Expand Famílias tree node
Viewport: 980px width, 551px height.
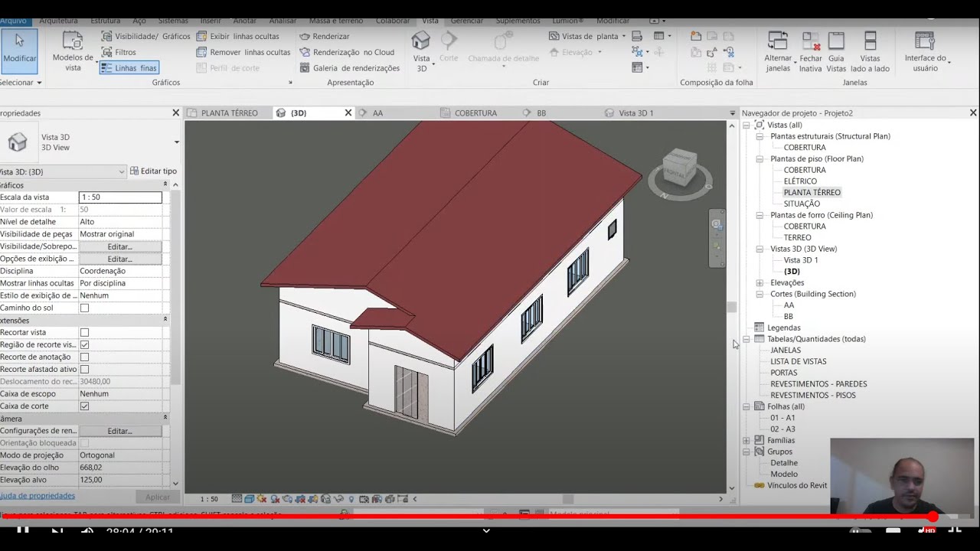pos(746,441)
